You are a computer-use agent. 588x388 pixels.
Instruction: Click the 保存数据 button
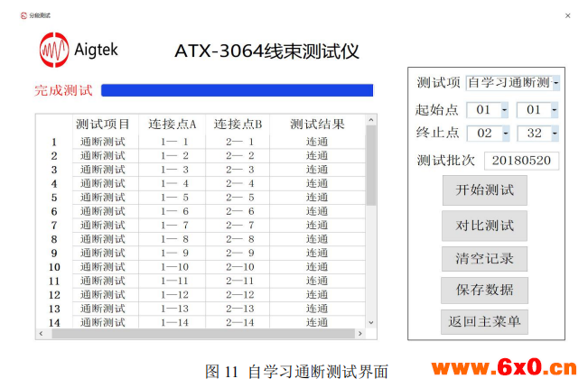[484, 290]
